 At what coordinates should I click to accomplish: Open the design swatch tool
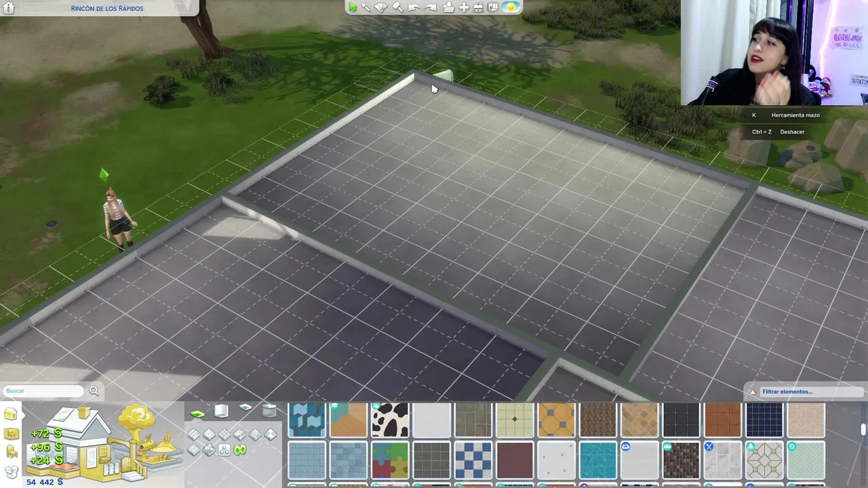click(381, 7)
